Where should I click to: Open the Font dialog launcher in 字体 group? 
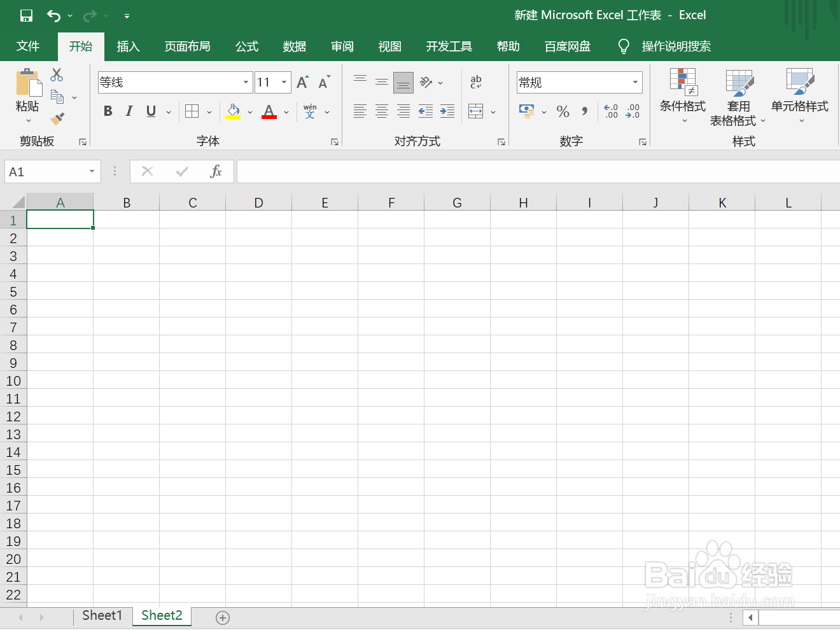coord(335,142)
